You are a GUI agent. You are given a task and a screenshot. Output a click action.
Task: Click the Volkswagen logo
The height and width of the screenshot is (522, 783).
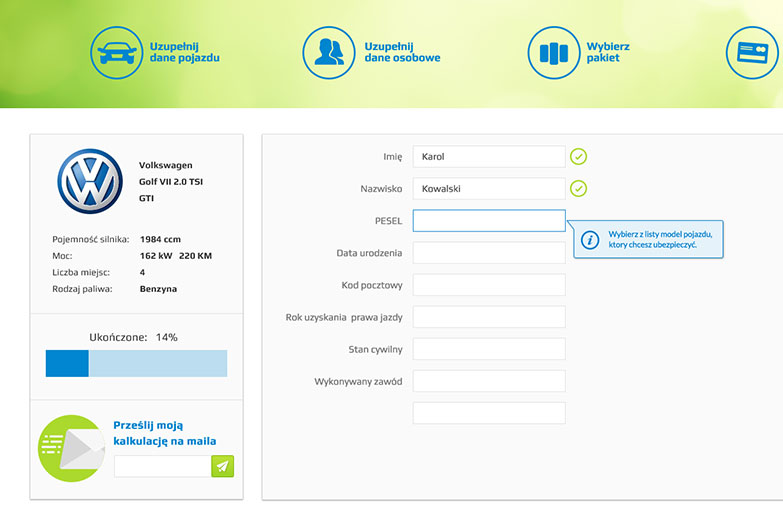click(x=90, y=181)
